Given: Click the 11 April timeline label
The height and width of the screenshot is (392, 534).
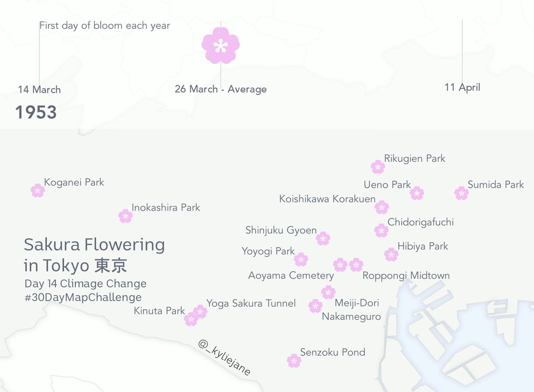Looking at the screenshot, I should click(x=462, y=87).
